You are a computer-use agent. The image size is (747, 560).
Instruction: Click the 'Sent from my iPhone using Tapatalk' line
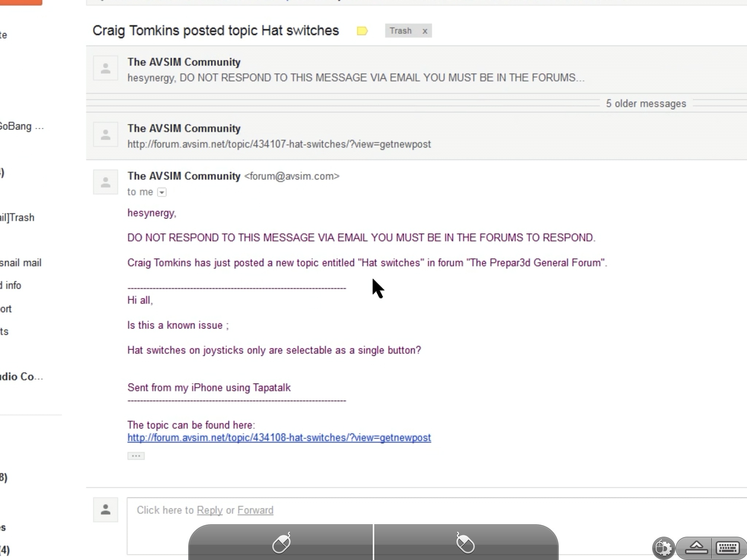[x=209, y=388]
